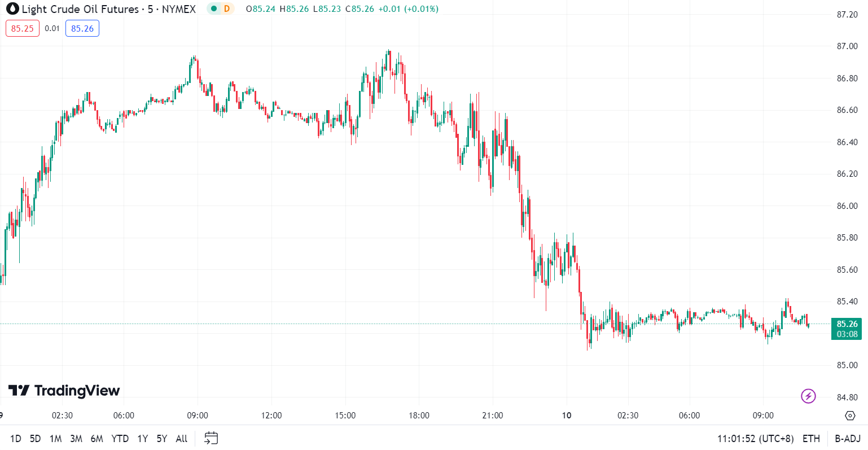
Task: Click the Light Crude Oil Futures title
Action: tap(80, 9)
